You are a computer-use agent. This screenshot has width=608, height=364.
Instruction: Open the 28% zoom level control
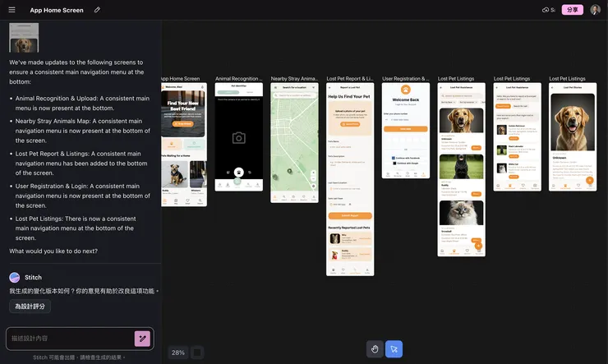click(178, 352)
